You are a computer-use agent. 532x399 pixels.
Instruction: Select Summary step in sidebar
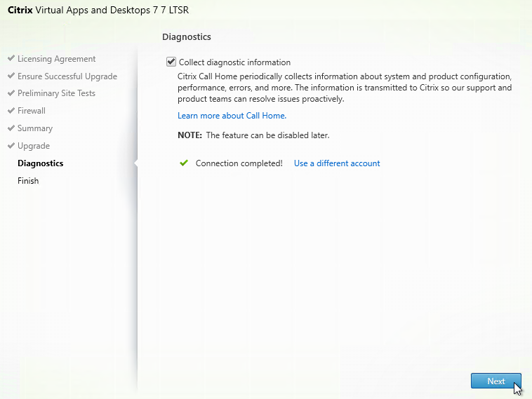point(35,128)
